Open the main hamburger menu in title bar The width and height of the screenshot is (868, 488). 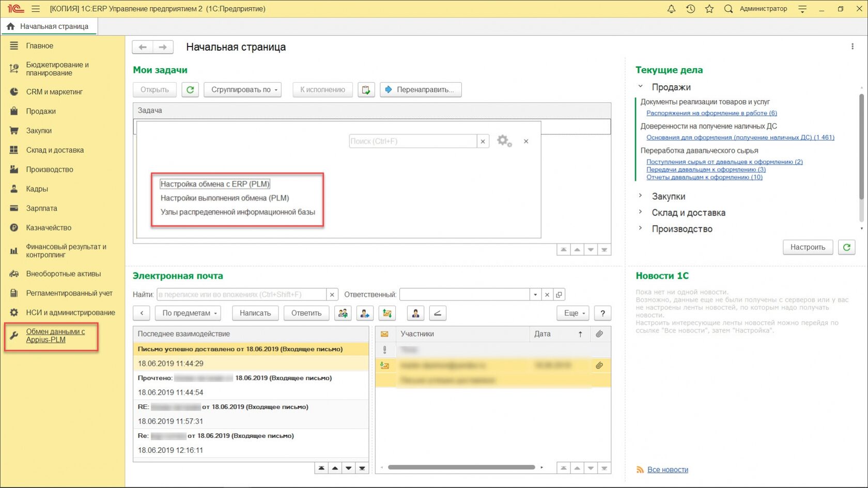[36, 9]
